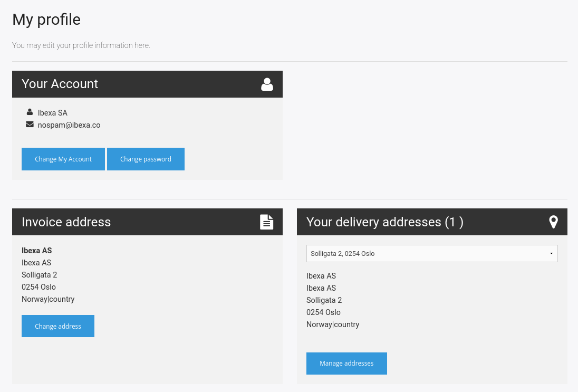Click bold Ibexa AS in the invoice address

[x=37, y=251]
